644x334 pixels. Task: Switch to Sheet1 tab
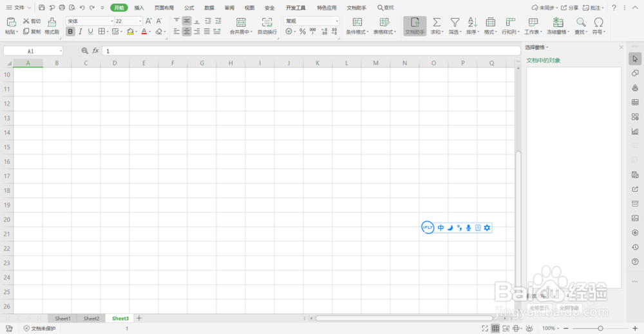point(63,319)
